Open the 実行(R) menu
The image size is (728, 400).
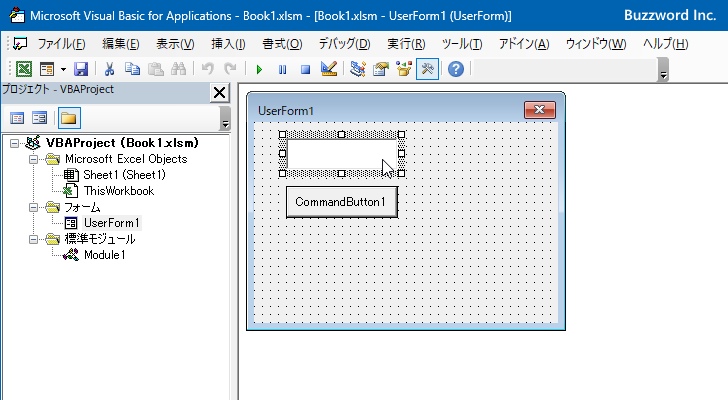pyautogui.click(x=406, y=44)
